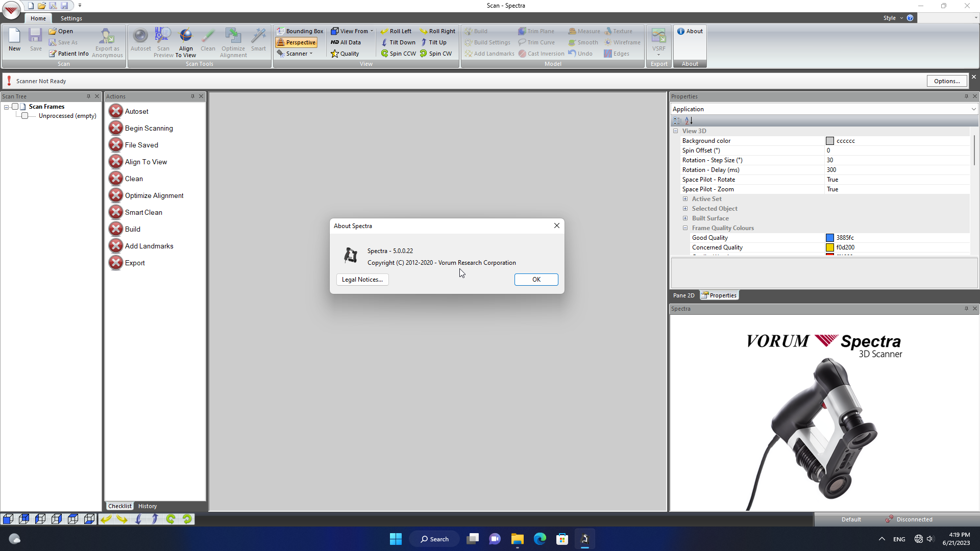This screenshot has height=551, width=980.
Task: Click the Concerned Quality yellow swatch
Action: coord(830,247)
